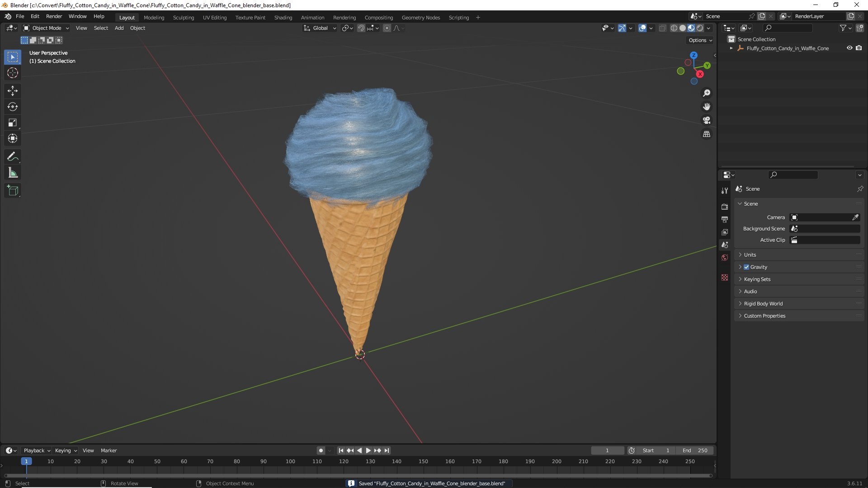Click the pan view hand icon

[707, 107]
